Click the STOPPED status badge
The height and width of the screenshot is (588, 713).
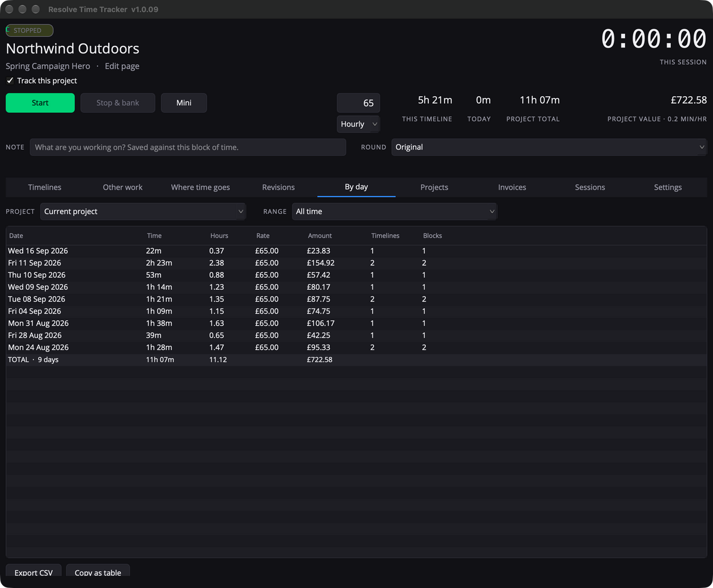click(x=30, y=30)
